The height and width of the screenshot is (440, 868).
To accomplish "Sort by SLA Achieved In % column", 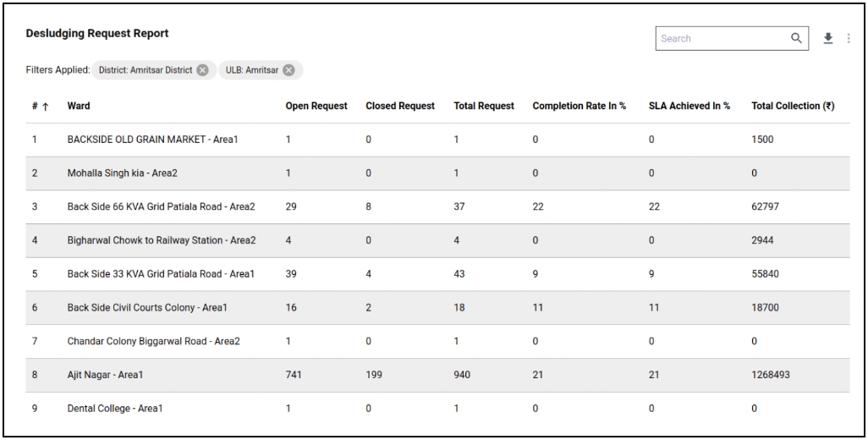I will pos(689,107).
